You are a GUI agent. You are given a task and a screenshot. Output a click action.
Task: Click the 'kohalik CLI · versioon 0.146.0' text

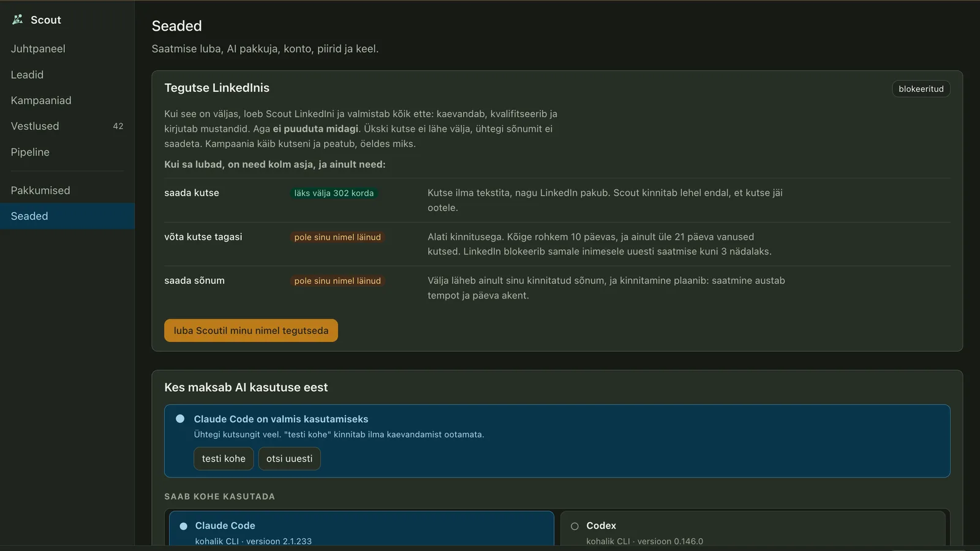click(x=645, y=541)
